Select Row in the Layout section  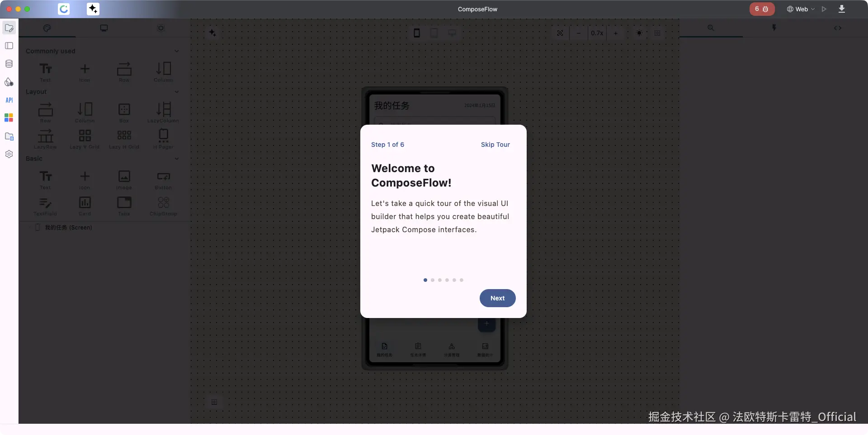pos(45,112)
